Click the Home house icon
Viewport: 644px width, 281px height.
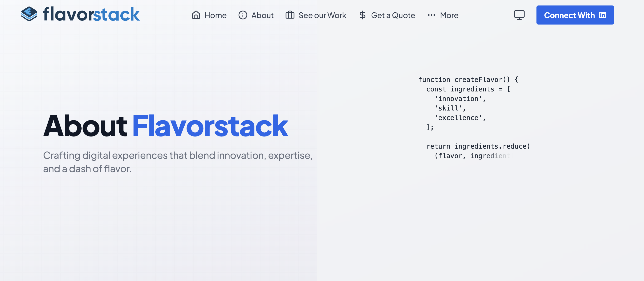tap(196, 15)
